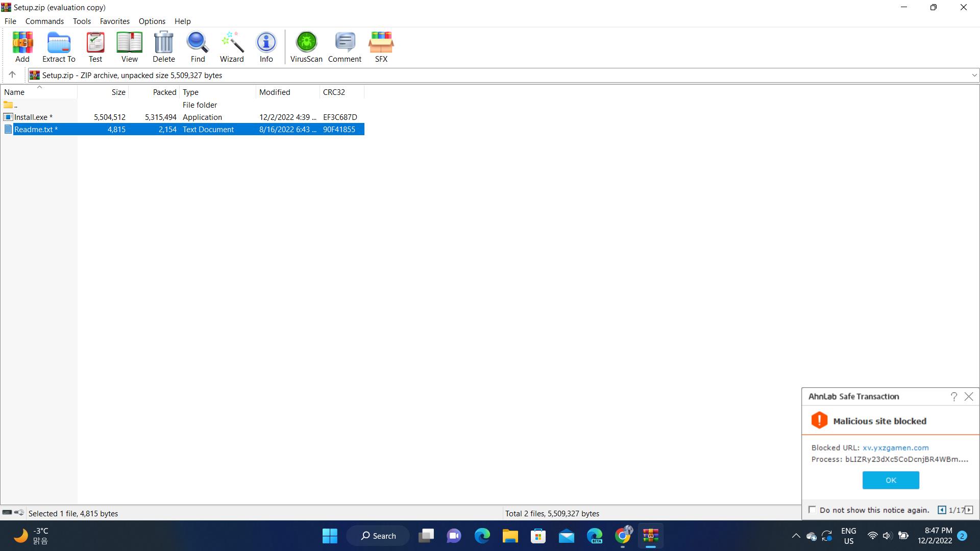
Task: Click the SFX toolbar icon
Action: (x=381, y=47)
